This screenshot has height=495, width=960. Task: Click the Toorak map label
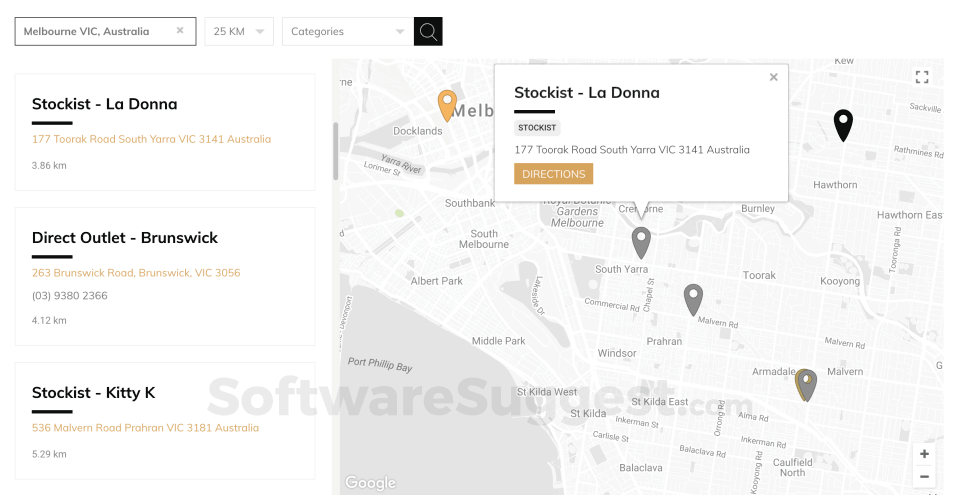point(759,275)
